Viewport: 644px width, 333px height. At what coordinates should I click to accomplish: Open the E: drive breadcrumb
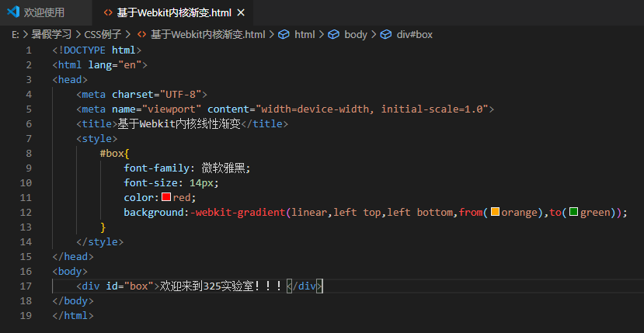[x=16, y=35]
